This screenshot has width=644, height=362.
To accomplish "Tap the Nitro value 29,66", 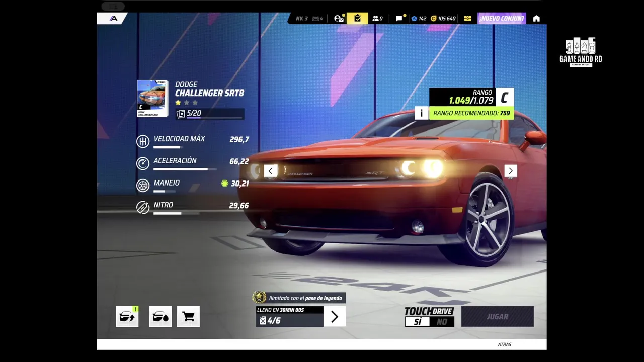I will click(x=239, y=206).
